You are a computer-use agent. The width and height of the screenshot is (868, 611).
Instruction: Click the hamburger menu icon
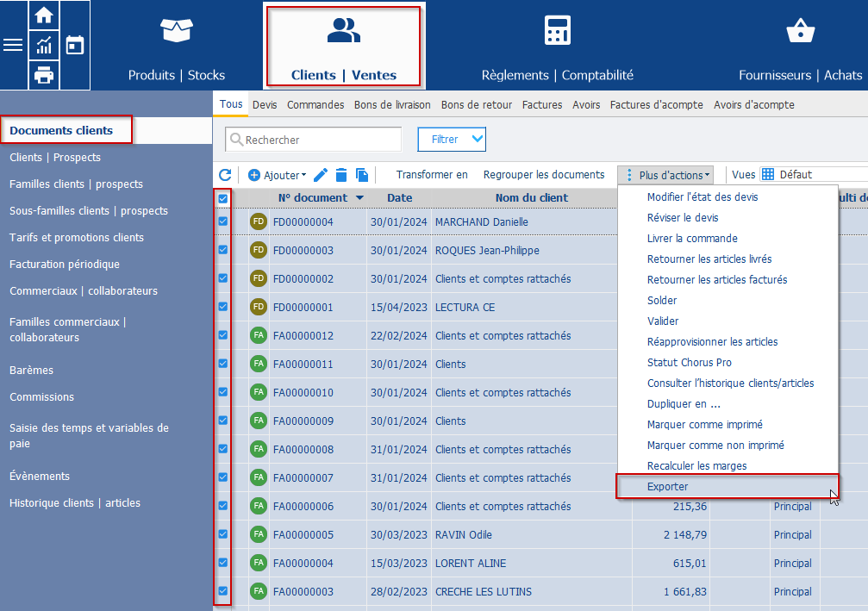point(12,47)
